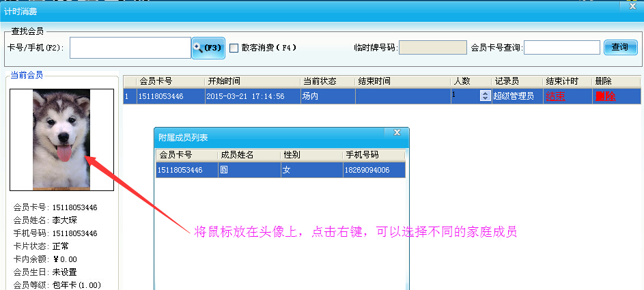Select 15118053446 in the popup member list

pos(187,170)
